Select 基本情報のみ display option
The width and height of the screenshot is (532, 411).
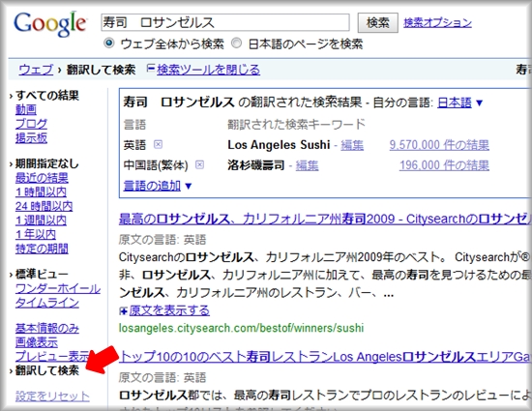(47, 328)
